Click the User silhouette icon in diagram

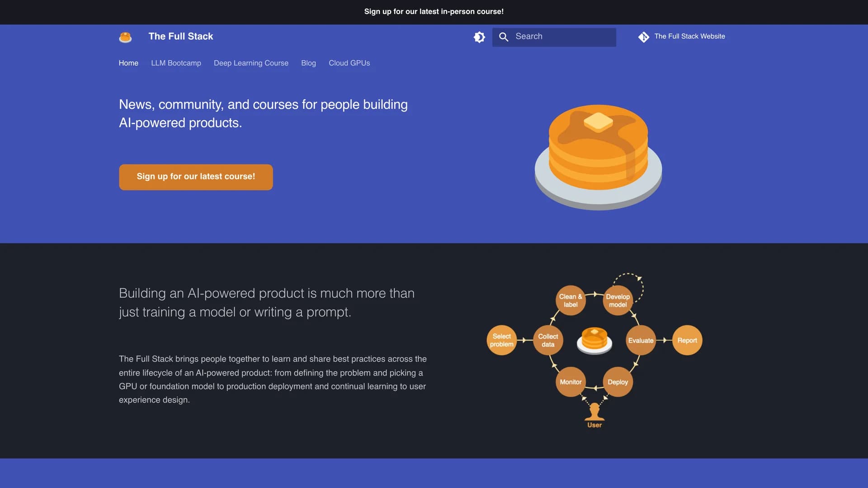pos(594,411)
